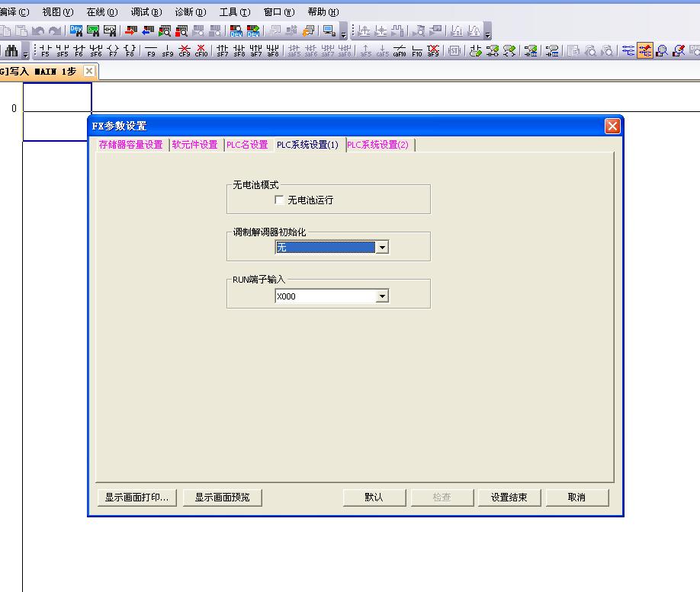
Task: Enable the 无电池运行 checkbox
Action: pos(280,200)
